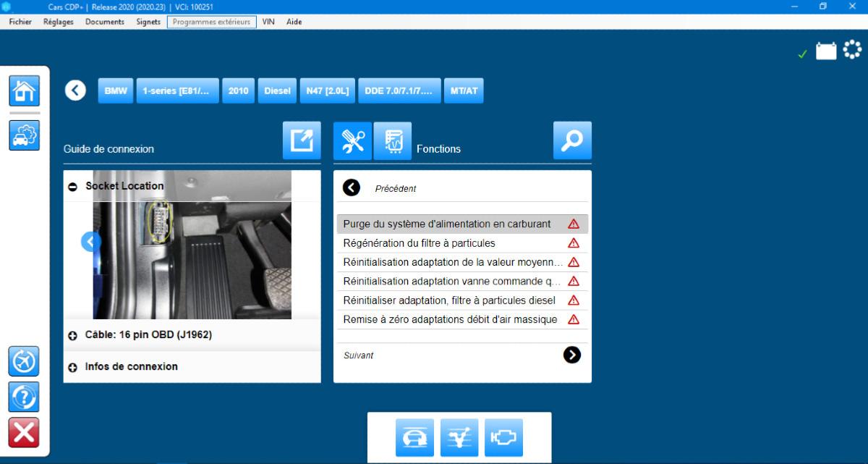Select Purge du système d'alimentation en carburant
This screenshot has width=868, height=464.
462,224
